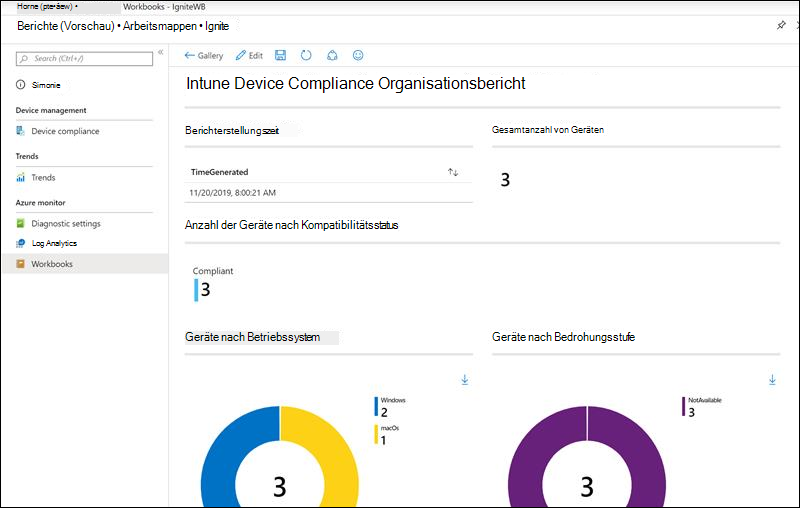Download the threat level chart data
Image resolution: width=800 pixels, height=508 pixels.
pos(772,379)
